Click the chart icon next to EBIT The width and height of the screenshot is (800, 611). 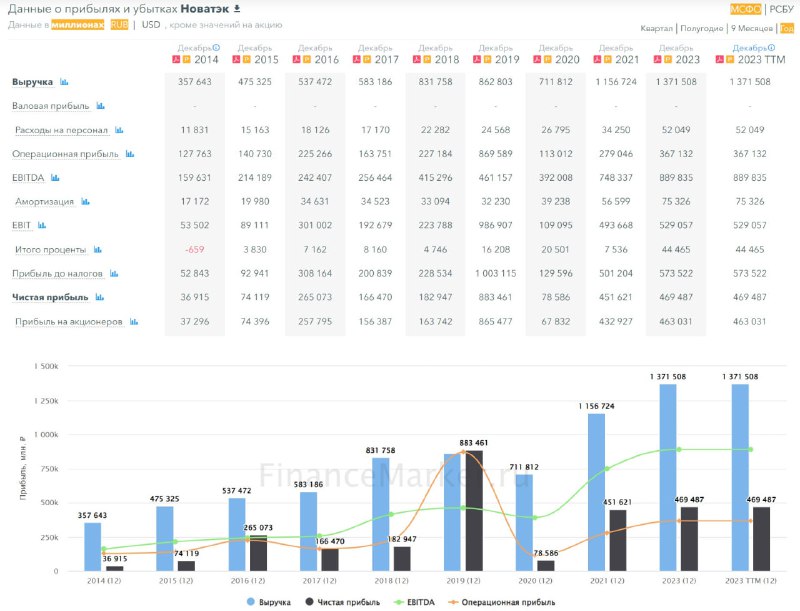point(42,225)
